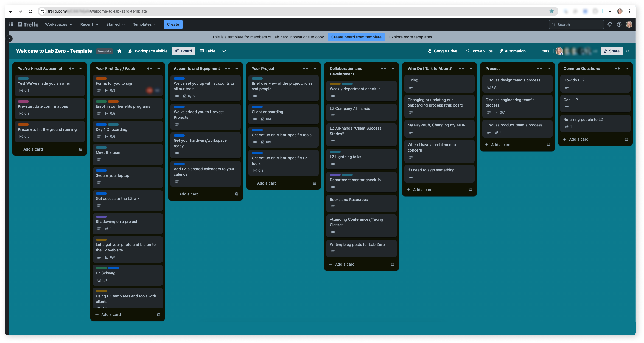This screenshot has width=644, height=343.
Task: Open Google Drive power-up
Action: [443, 51]
